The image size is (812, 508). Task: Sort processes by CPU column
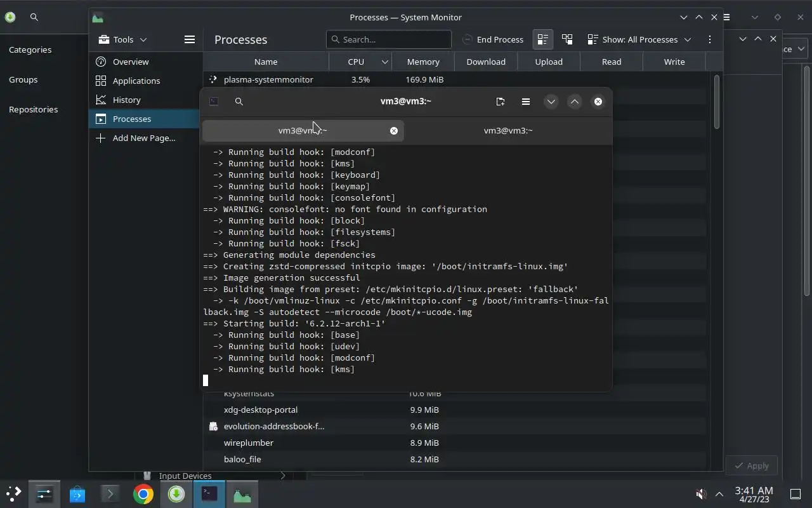[x=360, y=62]
